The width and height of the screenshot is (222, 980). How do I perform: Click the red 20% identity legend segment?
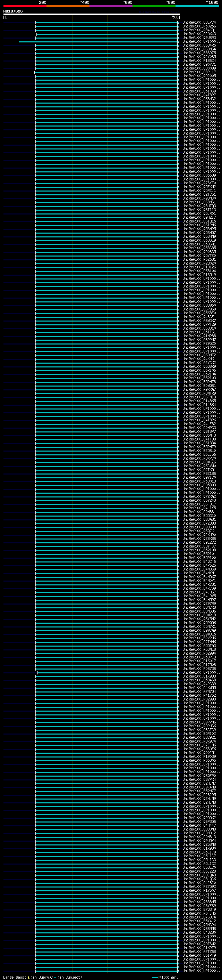pyautogui.click(x=25, y=6)
